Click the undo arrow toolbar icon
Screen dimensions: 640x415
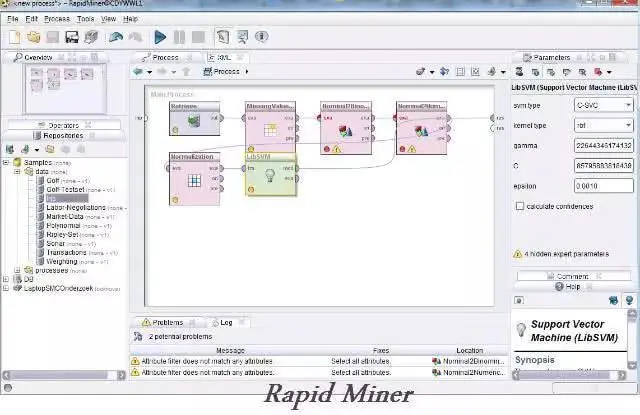pos(116,37)
